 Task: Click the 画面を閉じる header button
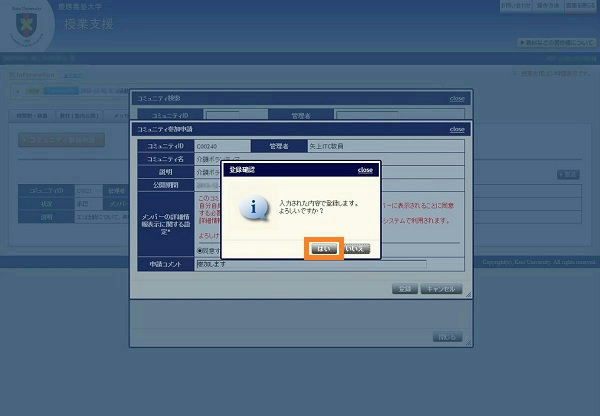(580, 6)
